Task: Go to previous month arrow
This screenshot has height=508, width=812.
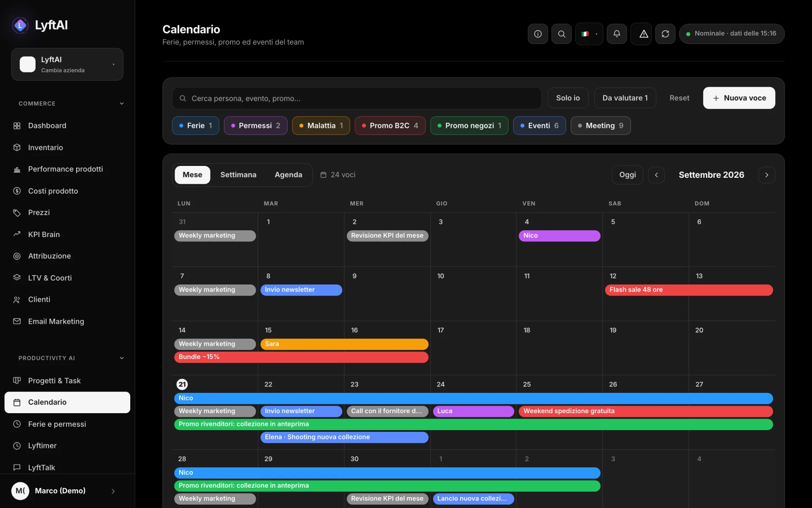Action: pyautogui.click(x=656, y=175)
